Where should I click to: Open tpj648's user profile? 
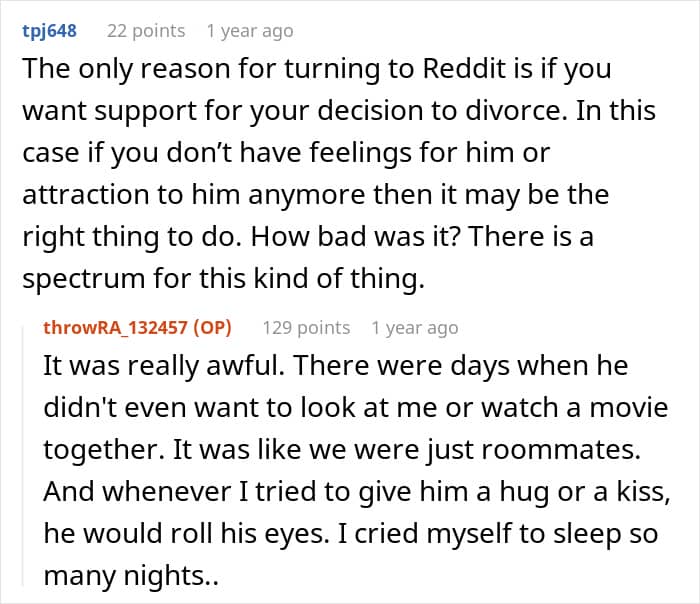click(x=49, y=31)
